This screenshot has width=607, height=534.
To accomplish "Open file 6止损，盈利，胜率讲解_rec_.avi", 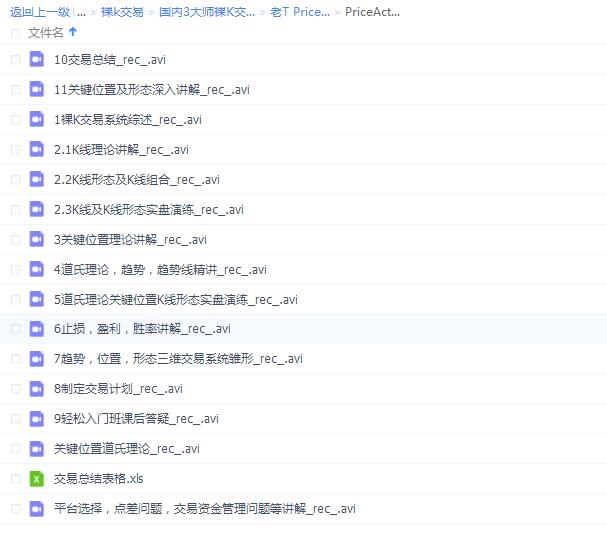I will click(142, 329).
